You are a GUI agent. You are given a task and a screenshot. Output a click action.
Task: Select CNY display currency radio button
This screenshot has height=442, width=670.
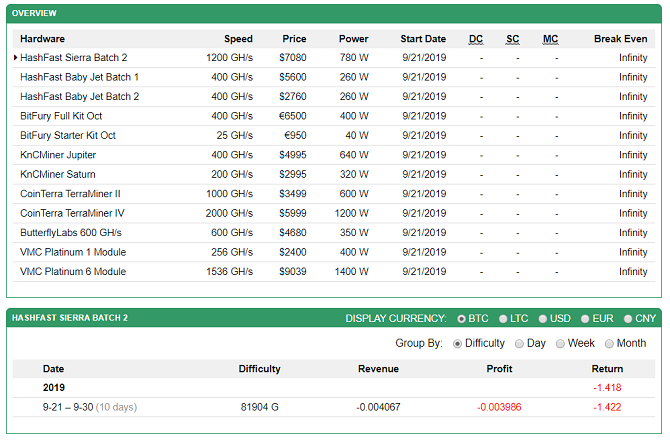pyautogui.click(x=628, y=319)
